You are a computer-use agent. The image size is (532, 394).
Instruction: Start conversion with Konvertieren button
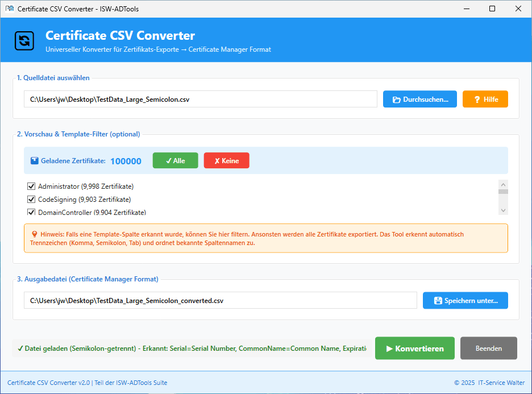tap(414, 349)
